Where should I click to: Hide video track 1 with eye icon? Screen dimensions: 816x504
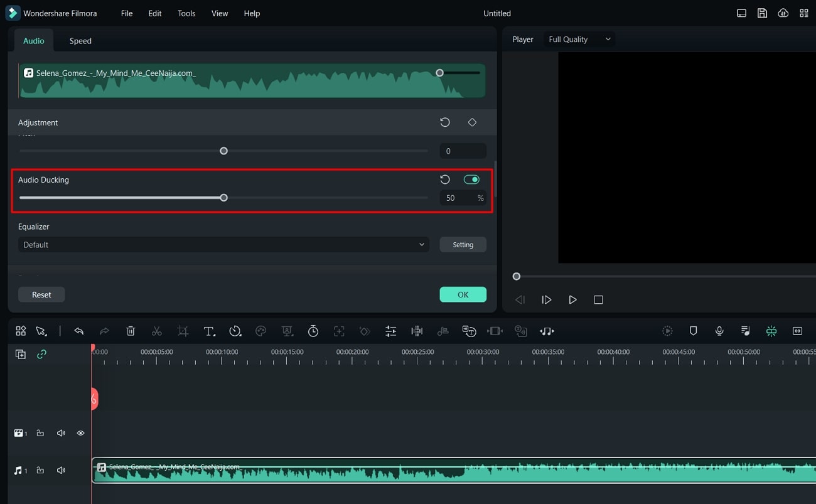80,433
